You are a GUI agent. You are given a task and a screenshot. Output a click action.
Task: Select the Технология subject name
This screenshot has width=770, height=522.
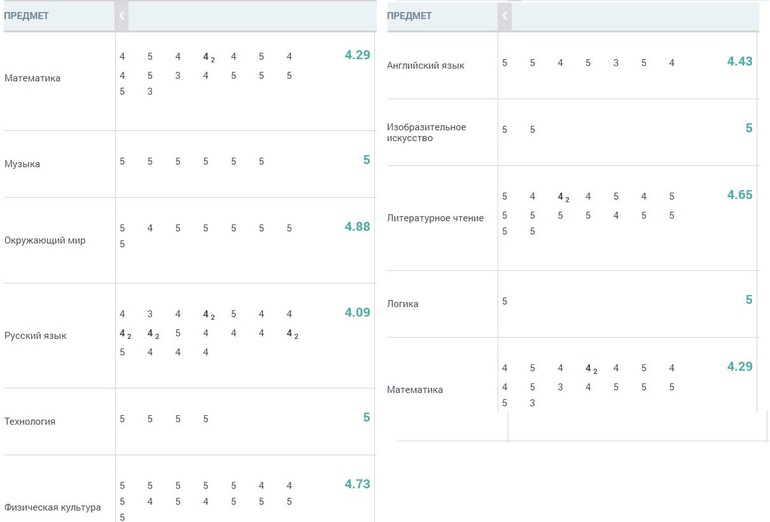pyautogui.click(x=30, y=422)
